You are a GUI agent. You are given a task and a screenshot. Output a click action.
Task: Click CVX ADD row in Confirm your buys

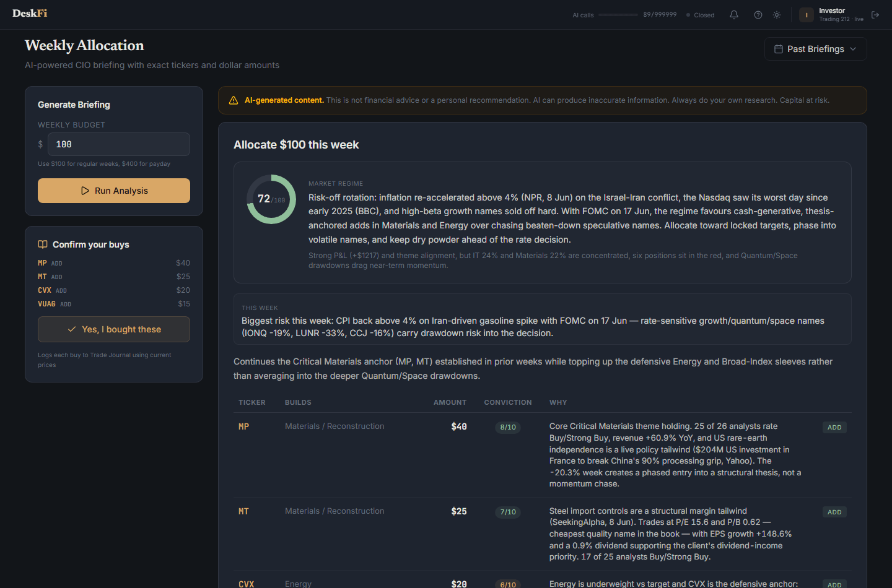[114, 290]
